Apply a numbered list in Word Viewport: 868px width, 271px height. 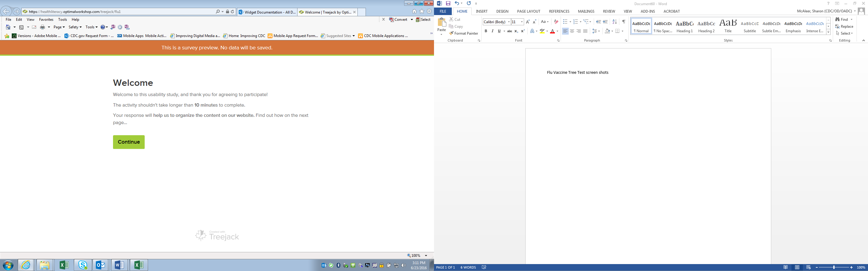576,22
